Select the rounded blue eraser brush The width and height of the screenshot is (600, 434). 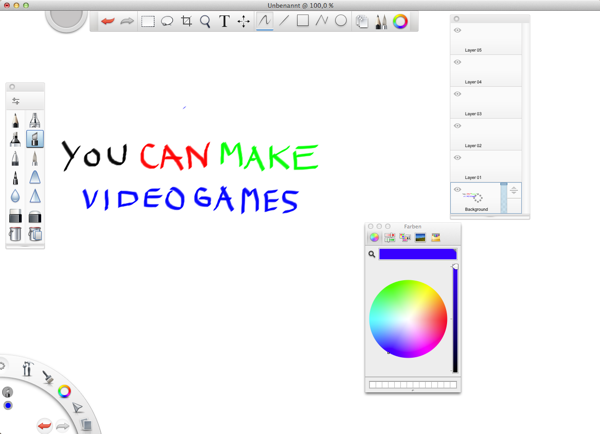click(x=35, y=177)
